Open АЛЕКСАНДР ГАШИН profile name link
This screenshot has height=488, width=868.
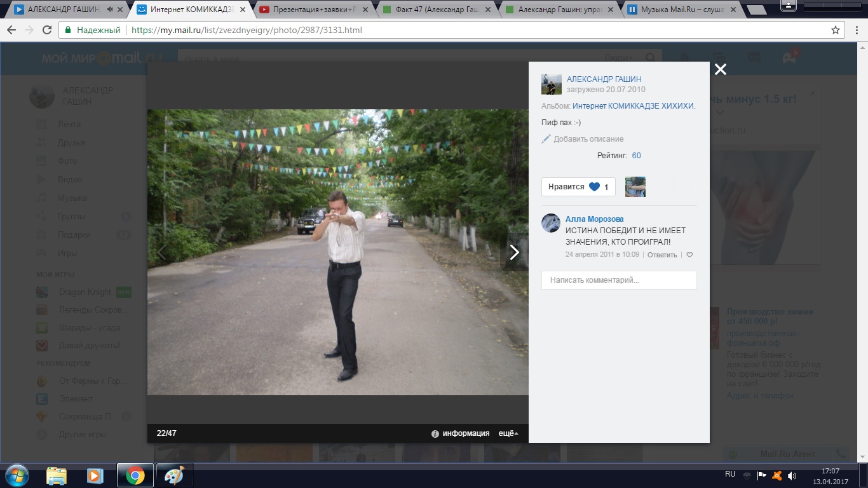click(604, 79)
